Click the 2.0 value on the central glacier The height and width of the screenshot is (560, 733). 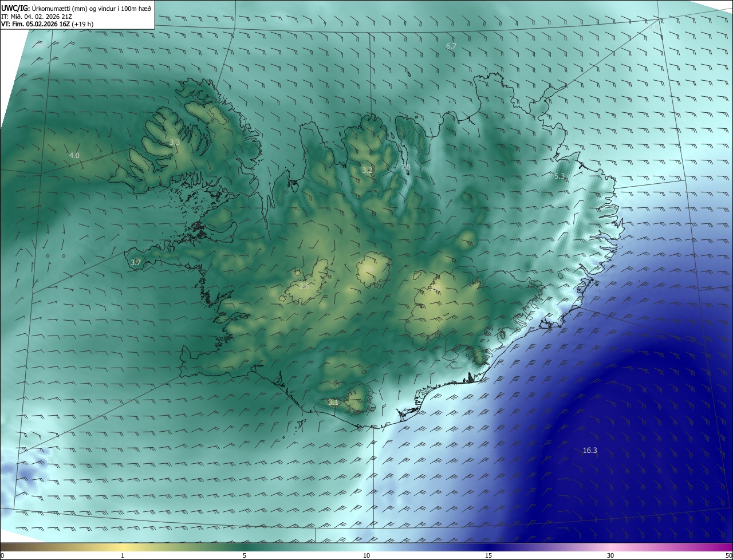click(368, 269)
